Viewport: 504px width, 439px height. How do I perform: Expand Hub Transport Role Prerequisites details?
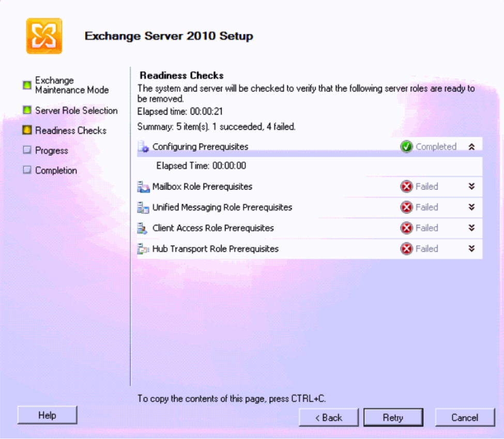(471, 249)
